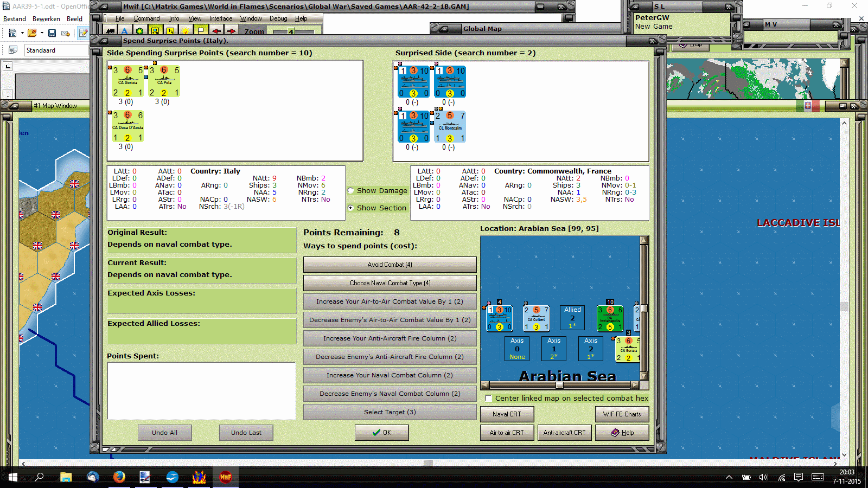Open the Windows action center notifications icon
Screen dimensions: 868x488
[799, 477]
